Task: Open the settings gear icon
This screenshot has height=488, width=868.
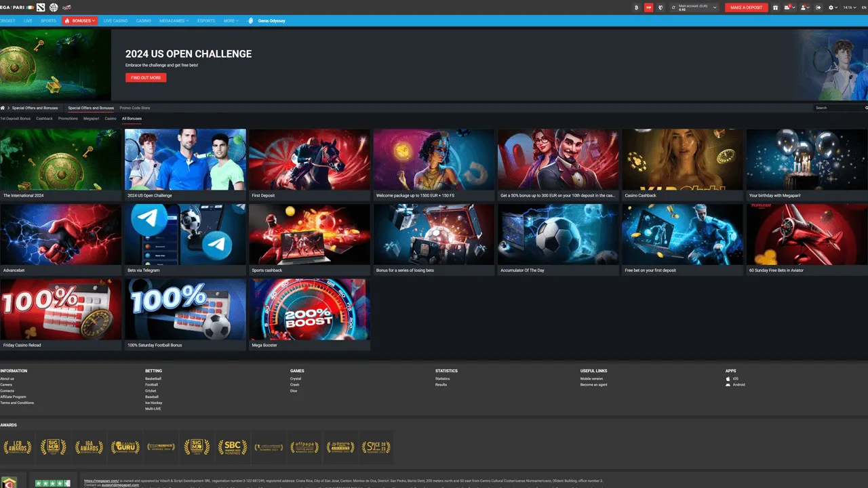Action: (x=831, y=7)
